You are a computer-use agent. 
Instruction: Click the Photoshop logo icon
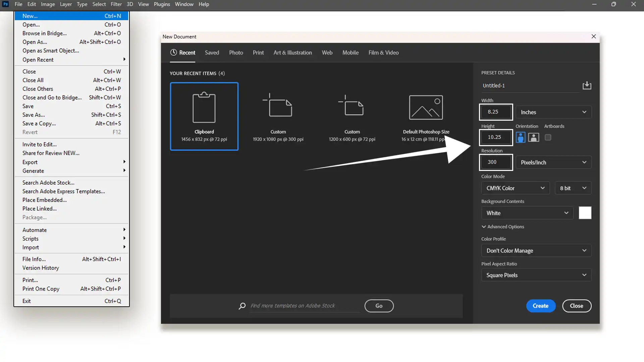pyautogui.click(x=5, y=4)
